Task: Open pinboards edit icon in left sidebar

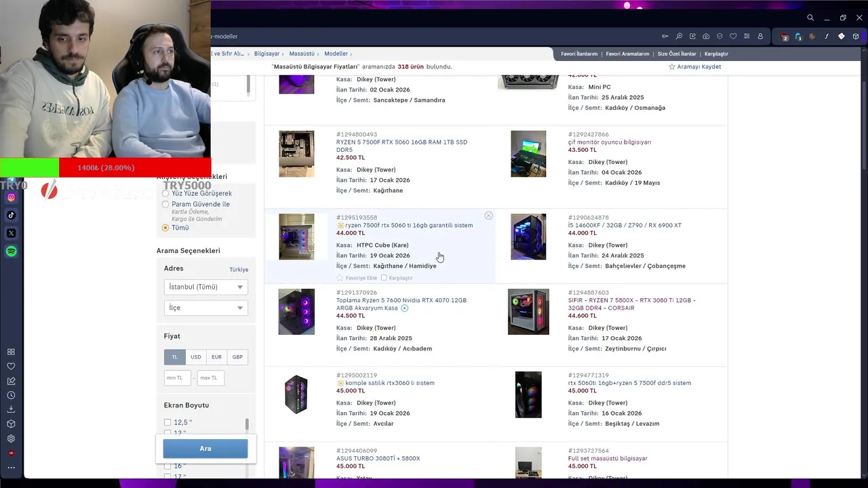Action: pos(11,381)
